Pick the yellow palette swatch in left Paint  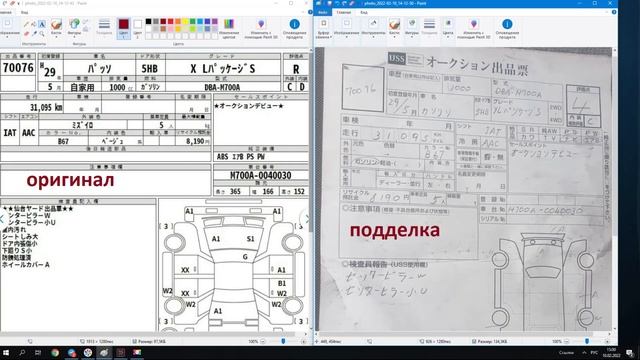[x=185, y=22]
